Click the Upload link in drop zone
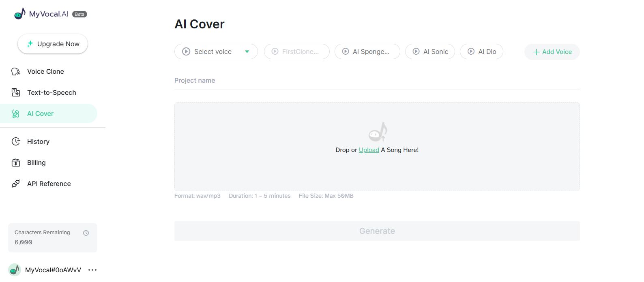The height and width of the screenshot is (282, 644). pos(369,150)
